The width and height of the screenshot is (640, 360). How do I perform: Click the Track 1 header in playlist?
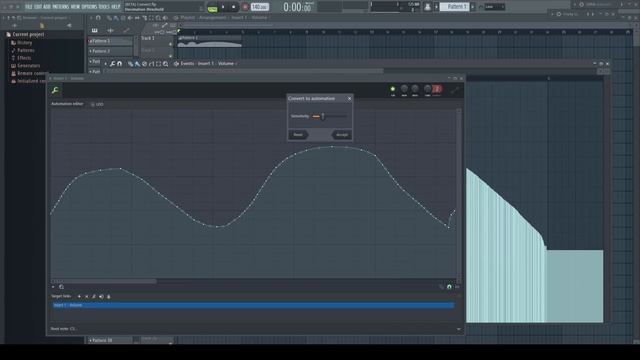[157, 41]
